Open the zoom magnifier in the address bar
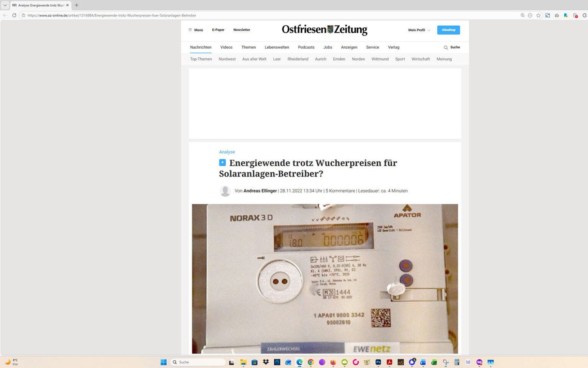Screen dimensions: 588x368 (x=522, y=15)
